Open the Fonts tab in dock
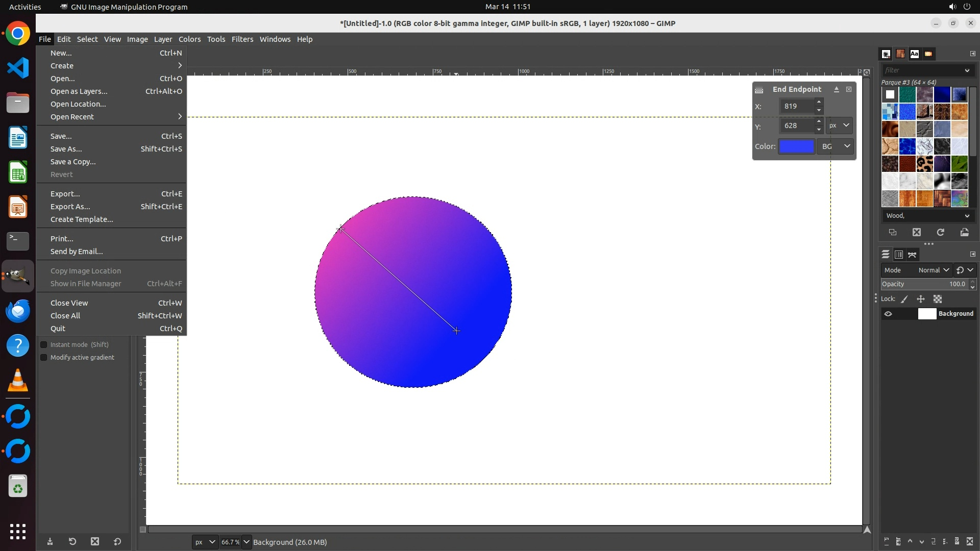The image size is (980, 551). 914,54
